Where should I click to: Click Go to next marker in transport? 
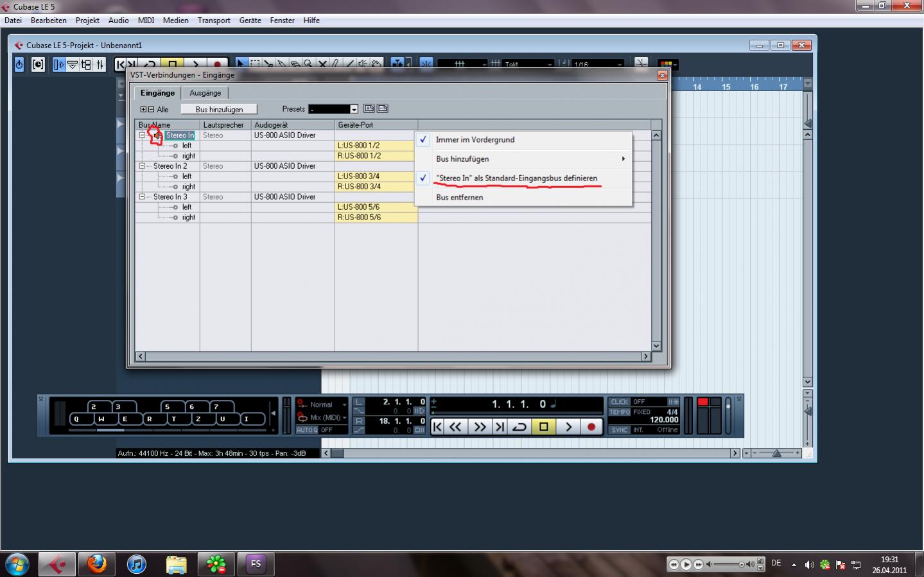click(x=499, y=427)
